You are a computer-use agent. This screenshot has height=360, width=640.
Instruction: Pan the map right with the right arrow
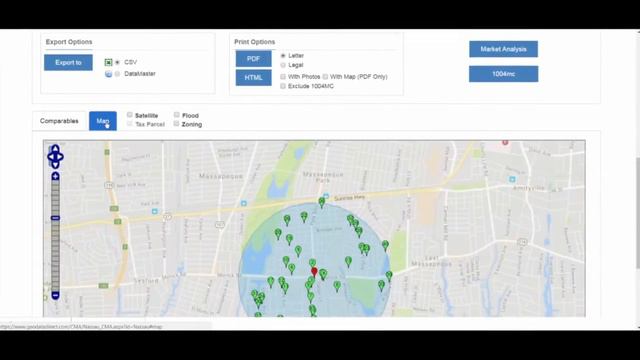click(61, 156)
